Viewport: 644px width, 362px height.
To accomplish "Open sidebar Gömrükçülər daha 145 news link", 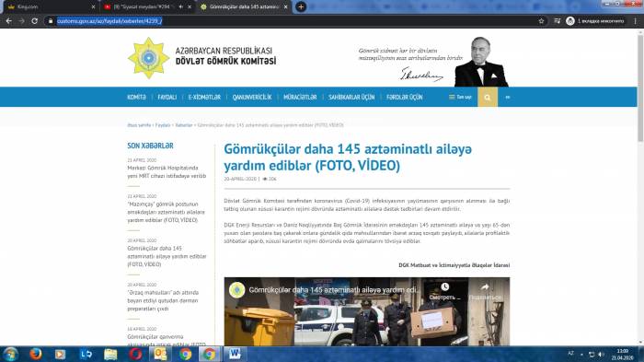I will (167, 256).
